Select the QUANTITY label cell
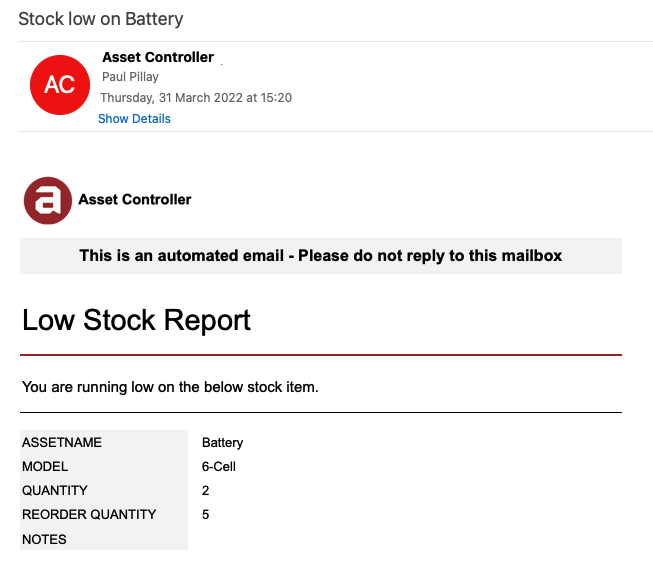653x571 pixels. (104, 490)
